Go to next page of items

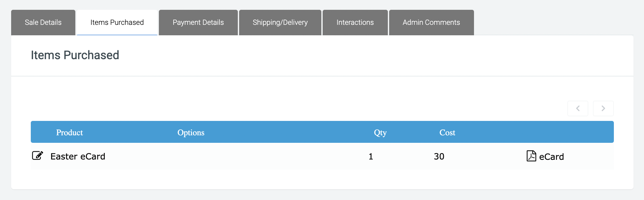pos(603,108)
